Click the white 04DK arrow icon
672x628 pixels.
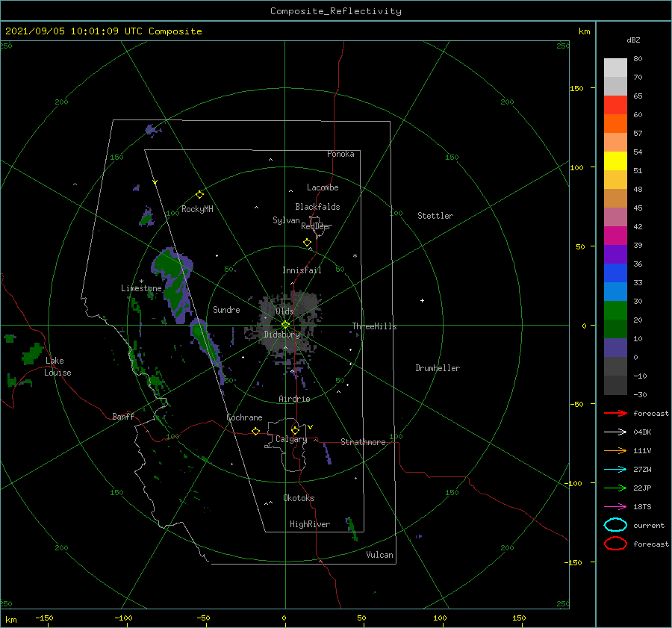(615, 432)
